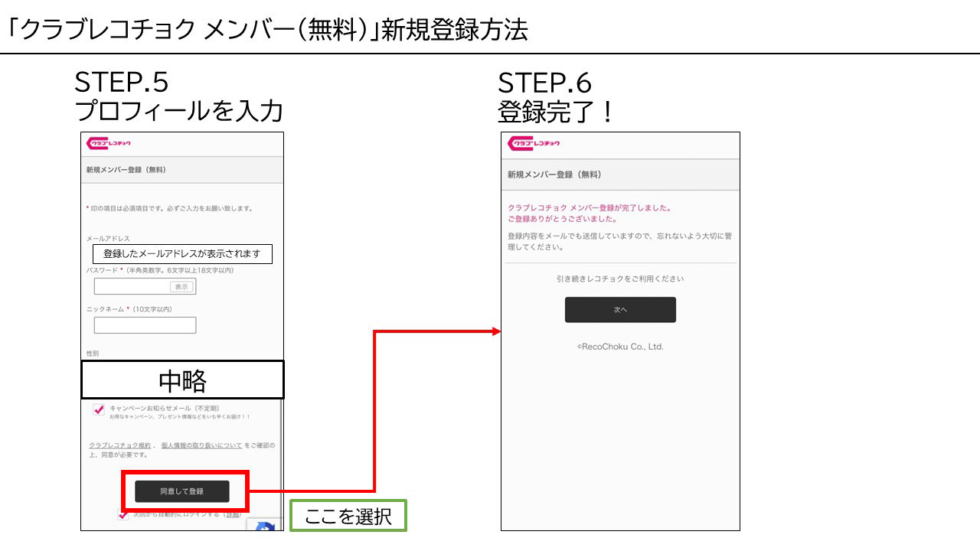Click the ©RecoChoku Co., Ltd. copyright text
The height and width of the screenshot is (551, 980).
click(620, 347)
